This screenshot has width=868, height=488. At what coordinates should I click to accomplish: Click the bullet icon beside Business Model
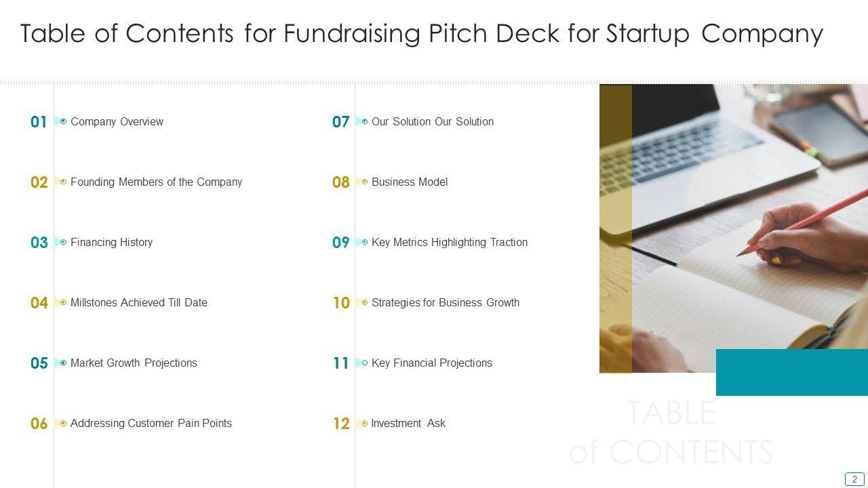pyautogui.click(x=365, y=182)
